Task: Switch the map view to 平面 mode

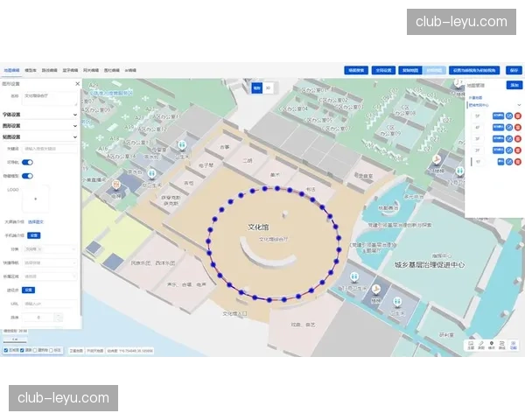Action: point(256,88)
